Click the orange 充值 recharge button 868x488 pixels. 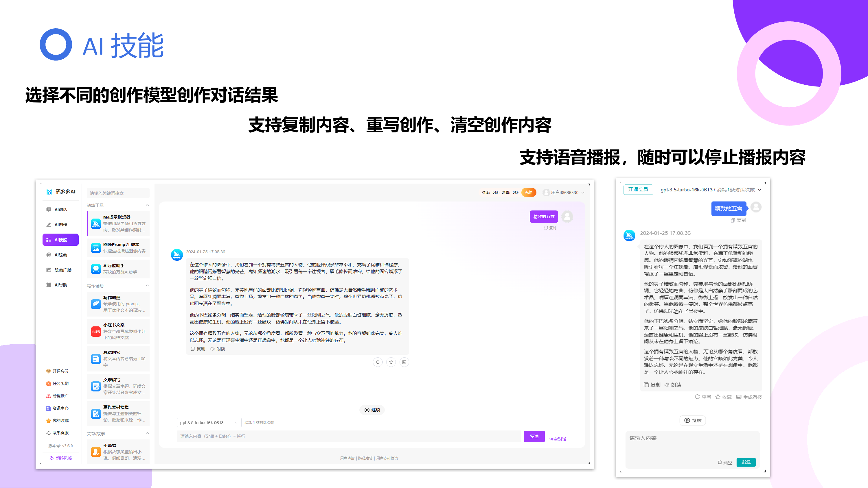pos(529,192)
